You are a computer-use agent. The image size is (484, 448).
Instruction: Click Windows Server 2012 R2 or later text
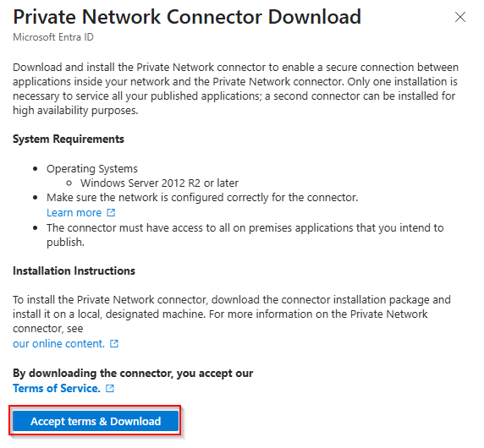159,183
